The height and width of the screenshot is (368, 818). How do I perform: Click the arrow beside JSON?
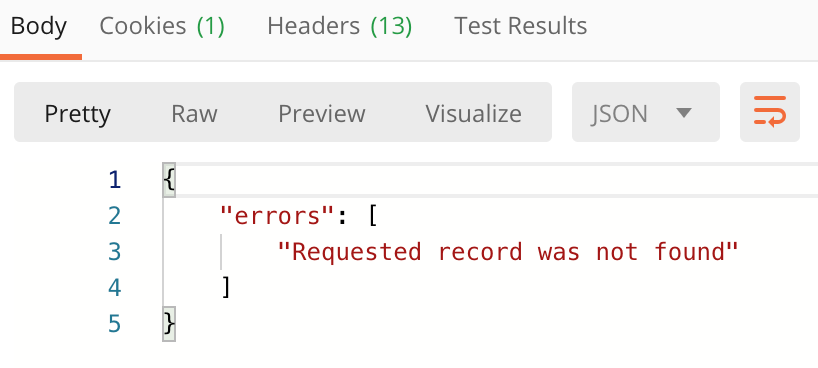[683, 112]
